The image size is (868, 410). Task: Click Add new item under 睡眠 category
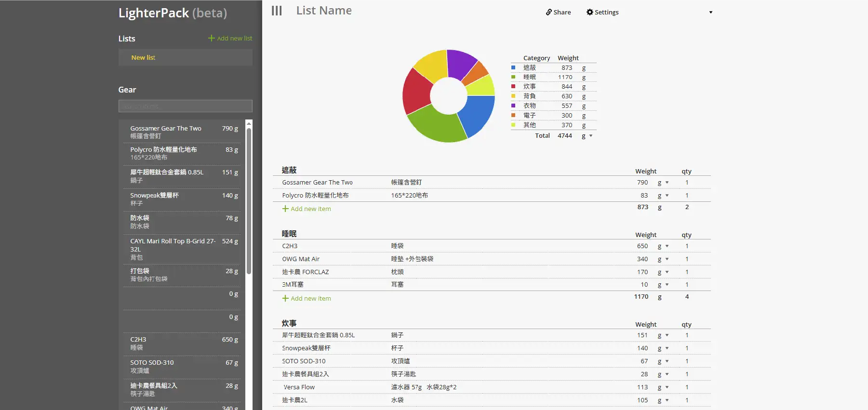(x=307, y=298)
